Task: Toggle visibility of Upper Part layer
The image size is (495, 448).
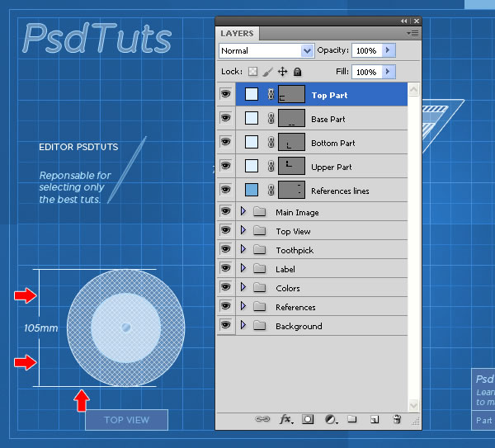Action: coord(225,166)
